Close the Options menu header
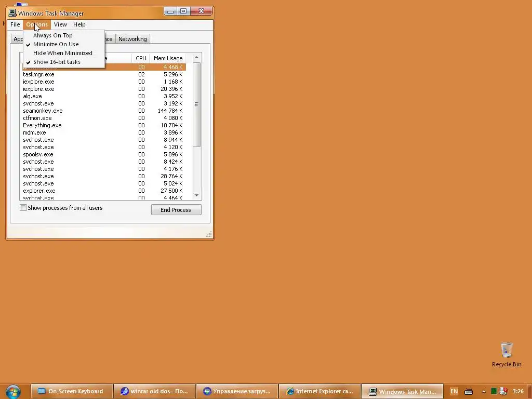This screenshot has height=399, width=532. click(37, 24)
